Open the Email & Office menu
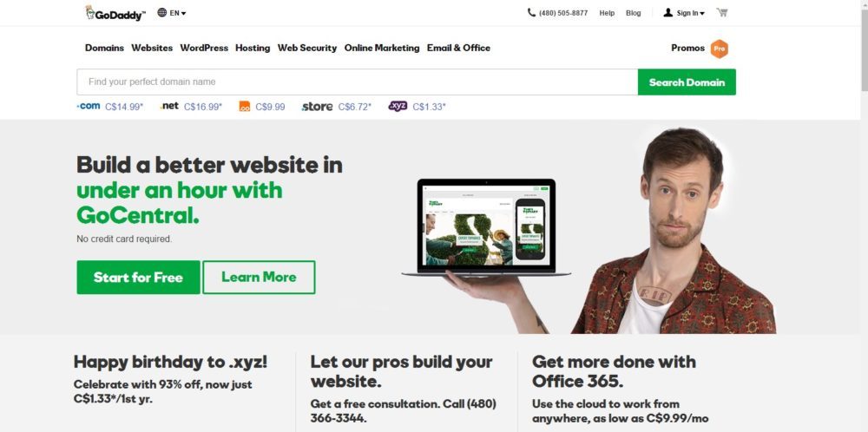This screenshot has width=868, height=432. (x=458, y=48)
